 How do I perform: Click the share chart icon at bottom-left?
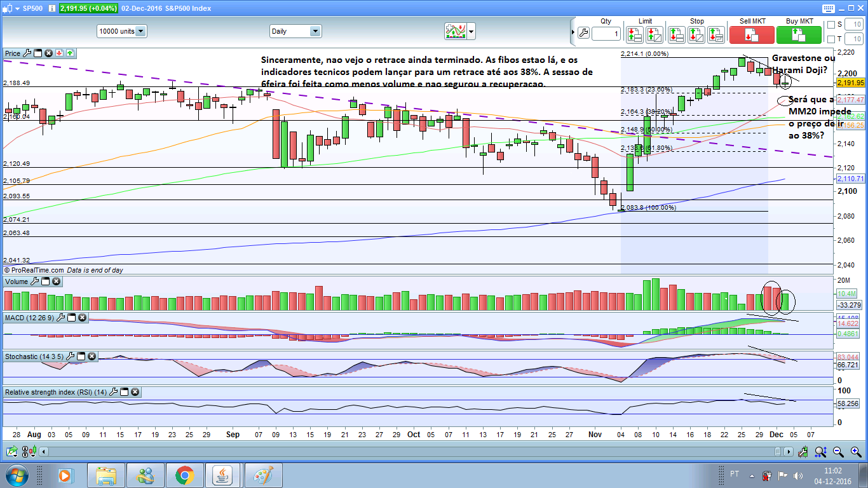point(11,452)
